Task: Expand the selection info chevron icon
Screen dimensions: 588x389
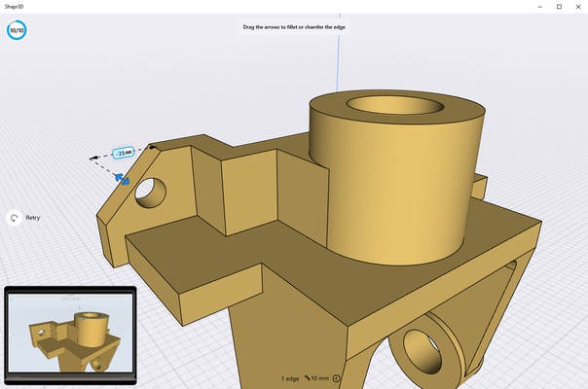Action: [x=336, y=378]
